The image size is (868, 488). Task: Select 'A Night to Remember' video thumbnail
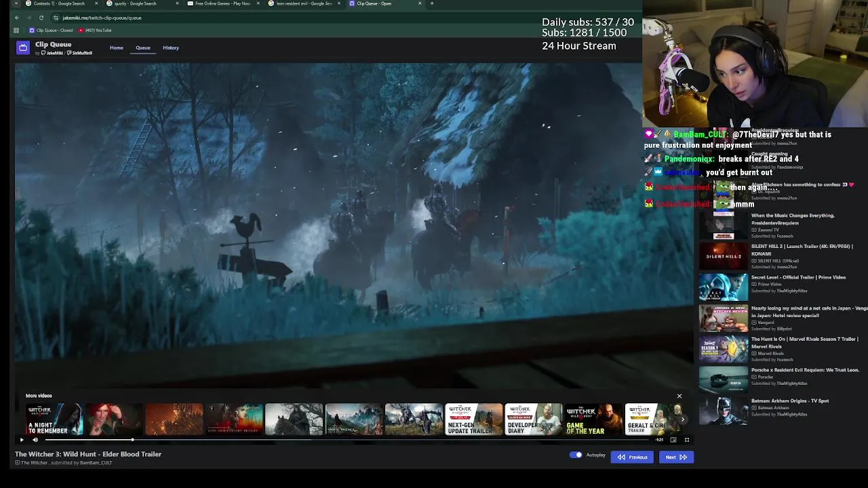pyautogui.click(x=54, y=419)
